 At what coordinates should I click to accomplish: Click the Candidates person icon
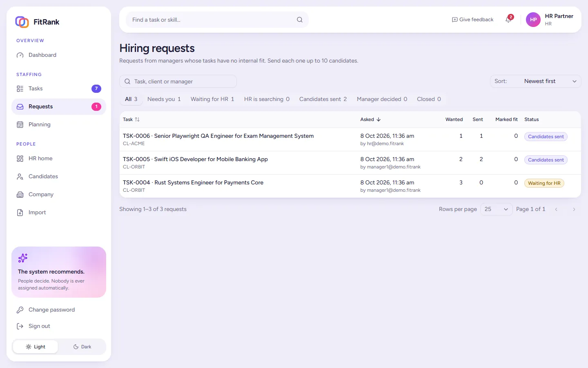(x=20, y=177)
